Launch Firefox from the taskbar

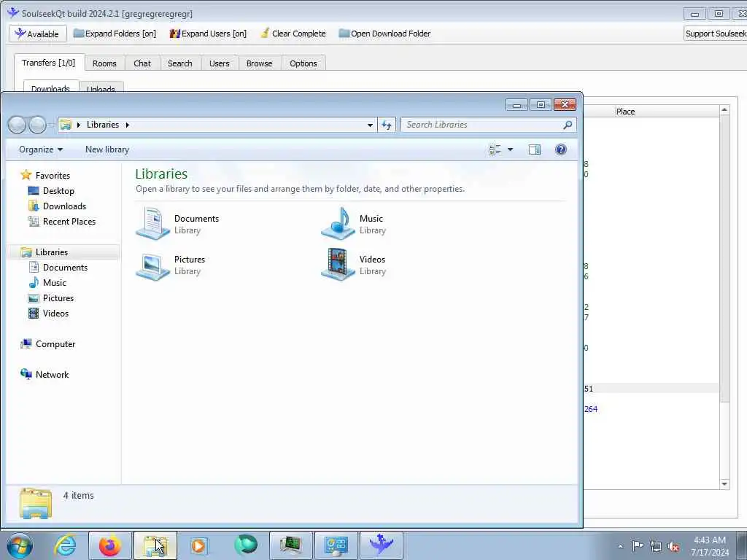tap(109, 545)
